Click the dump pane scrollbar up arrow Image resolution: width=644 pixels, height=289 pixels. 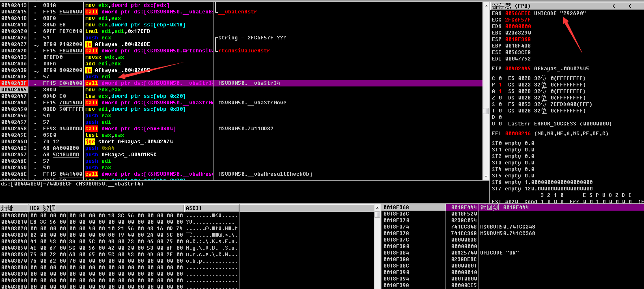pos(377,207)
